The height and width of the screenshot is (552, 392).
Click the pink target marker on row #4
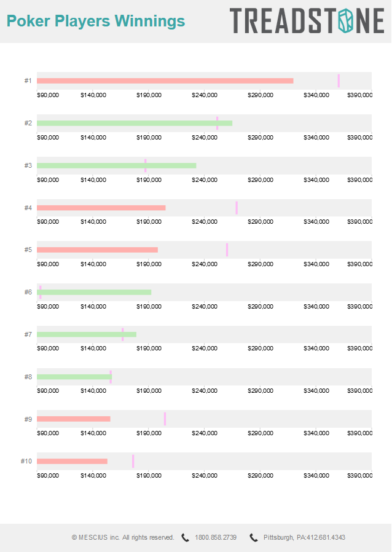pos(237,208)
